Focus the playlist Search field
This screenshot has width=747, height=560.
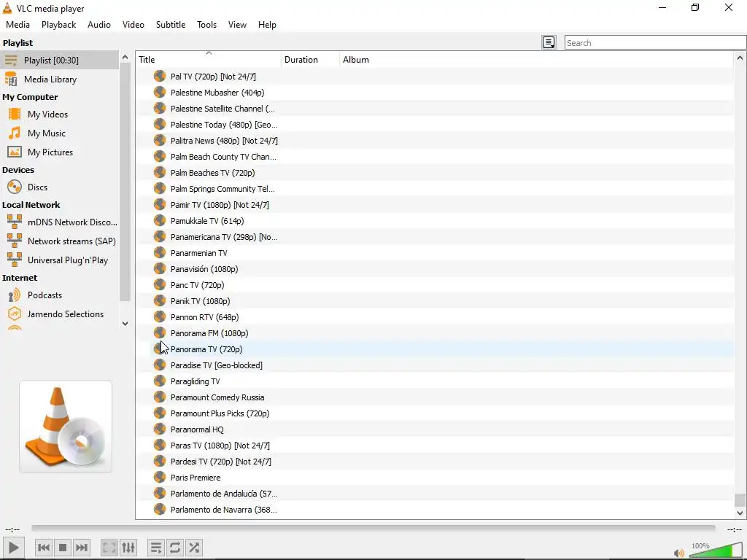tap(655, 42)
